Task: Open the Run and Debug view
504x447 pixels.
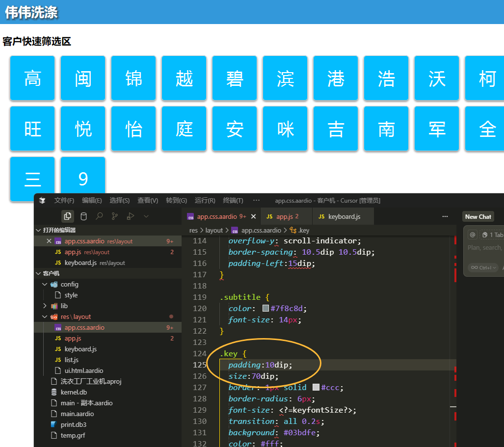Action: [130, 216]
